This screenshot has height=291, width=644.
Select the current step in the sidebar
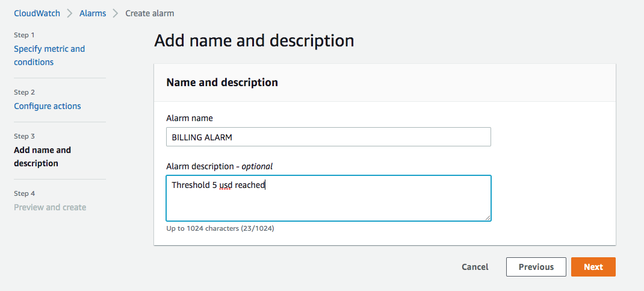(x=42, y=157)
